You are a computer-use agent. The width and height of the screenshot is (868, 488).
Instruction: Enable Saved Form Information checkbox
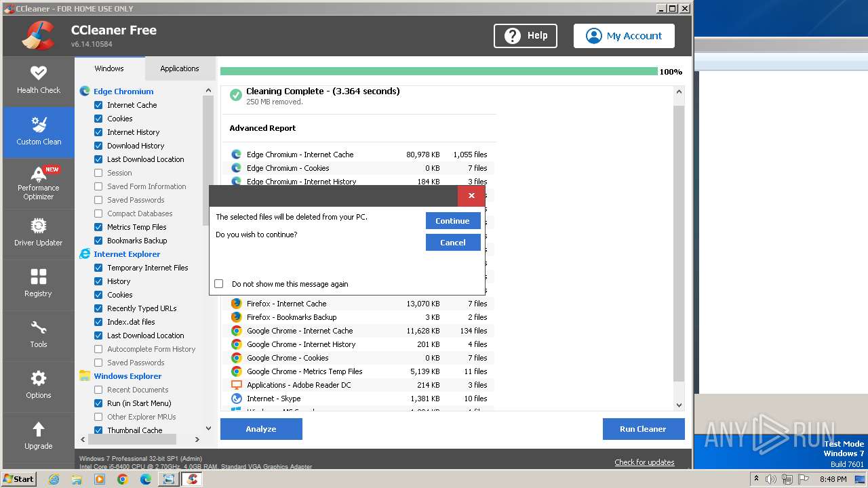(x=98, y=186)
